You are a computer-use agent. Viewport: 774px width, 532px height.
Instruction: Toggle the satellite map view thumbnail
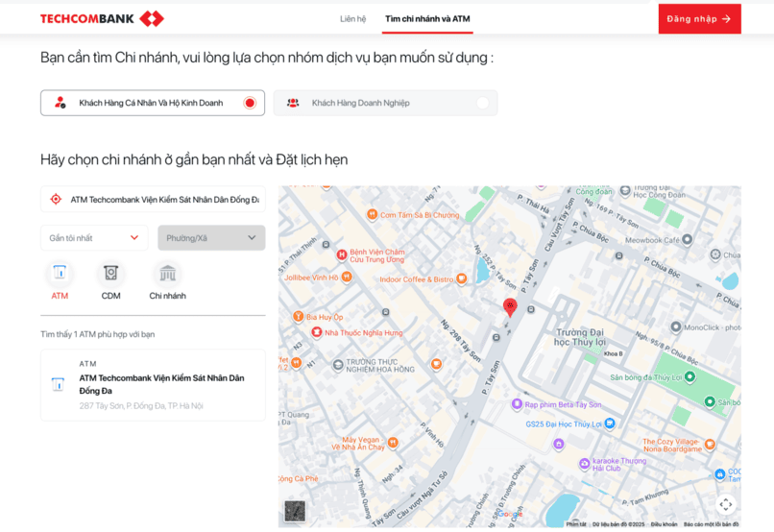click(295, 511)
